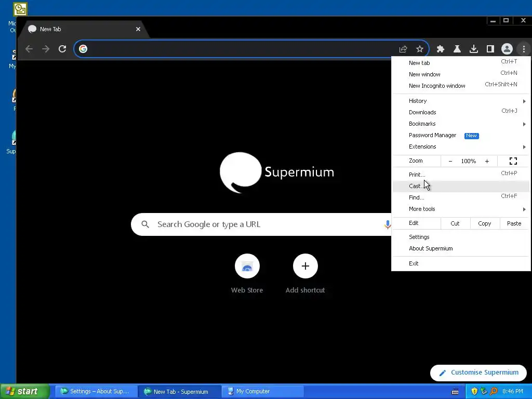Open the Windows start button
This screenshot has height=399, width=532.
click(x=25, y=392)
